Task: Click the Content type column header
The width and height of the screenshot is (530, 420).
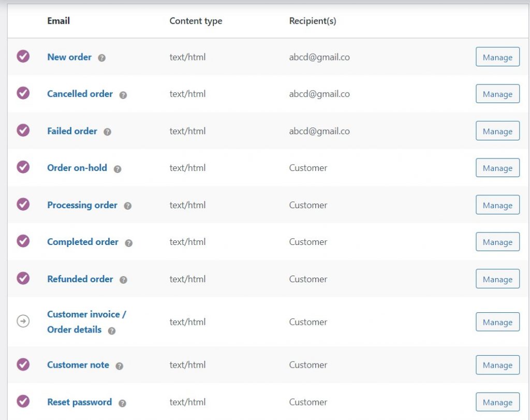Action: pyautogui.click(x=196, y=21)
